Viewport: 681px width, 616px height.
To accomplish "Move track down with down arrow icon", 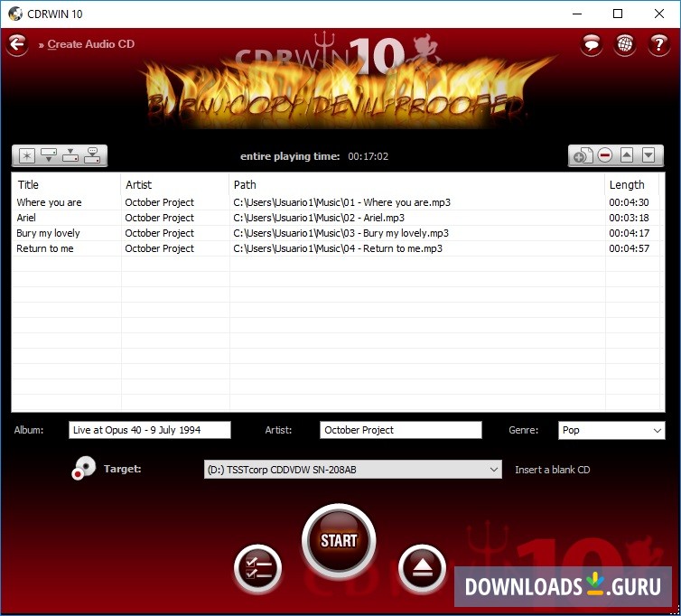I will click(x=648, y=155).
